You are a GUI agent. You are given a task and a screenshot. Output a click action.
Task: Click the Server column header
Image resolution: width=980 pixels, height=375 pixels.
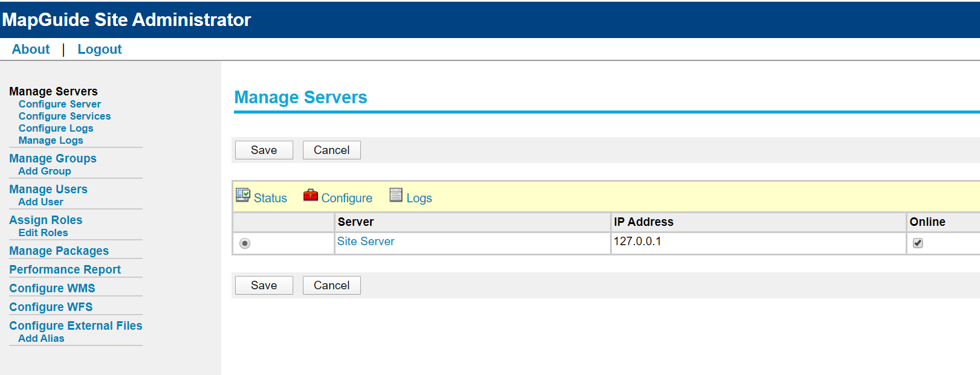(472, 222)
